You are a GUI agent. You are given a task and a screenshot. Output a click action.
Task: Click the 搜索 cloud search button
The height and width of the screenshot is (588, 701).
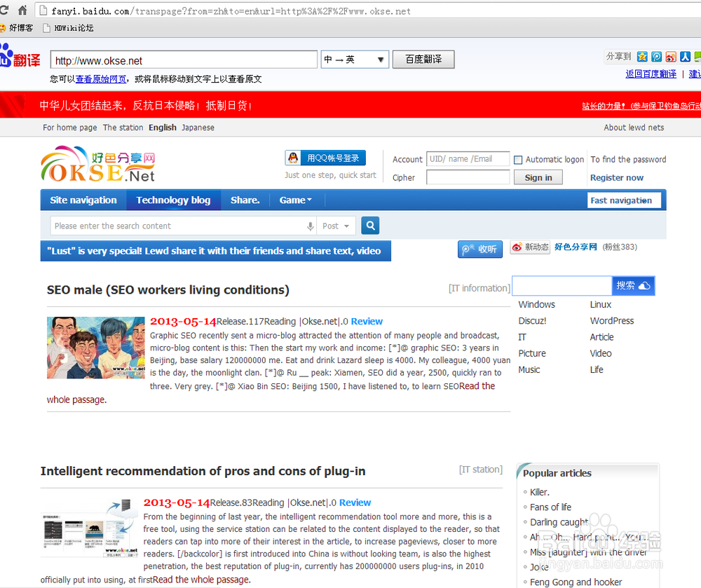coord(633,285)
